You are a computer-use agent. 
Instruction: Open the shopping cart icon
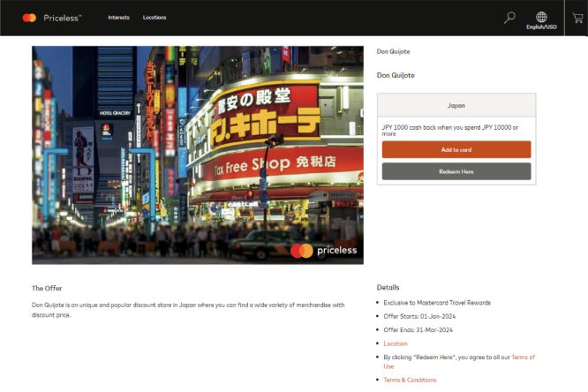click(x=577, y=18)
